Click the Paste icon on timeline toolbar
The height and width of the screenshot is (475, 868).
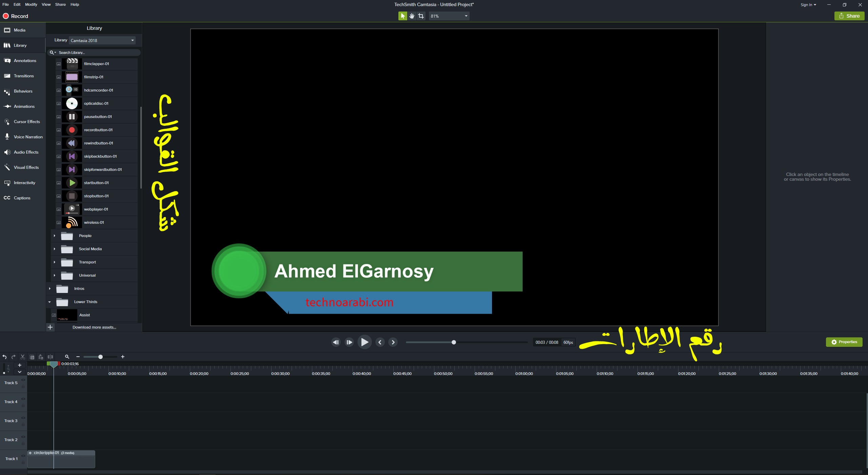coord(41,357)
